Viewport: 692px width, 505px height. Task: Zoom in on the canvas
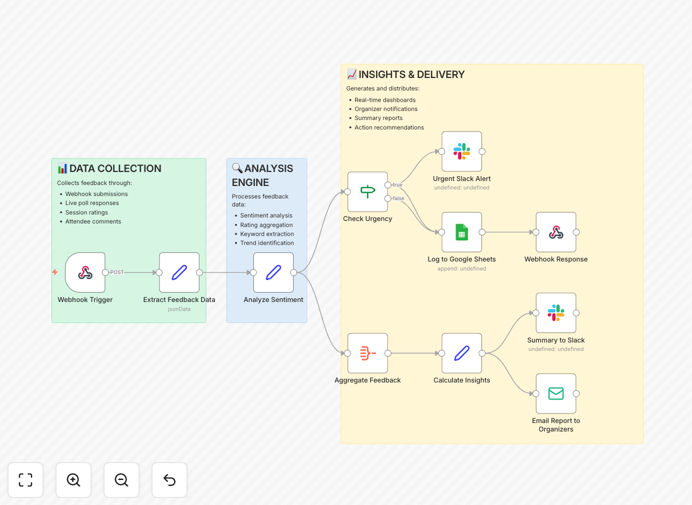pos(73,480)
